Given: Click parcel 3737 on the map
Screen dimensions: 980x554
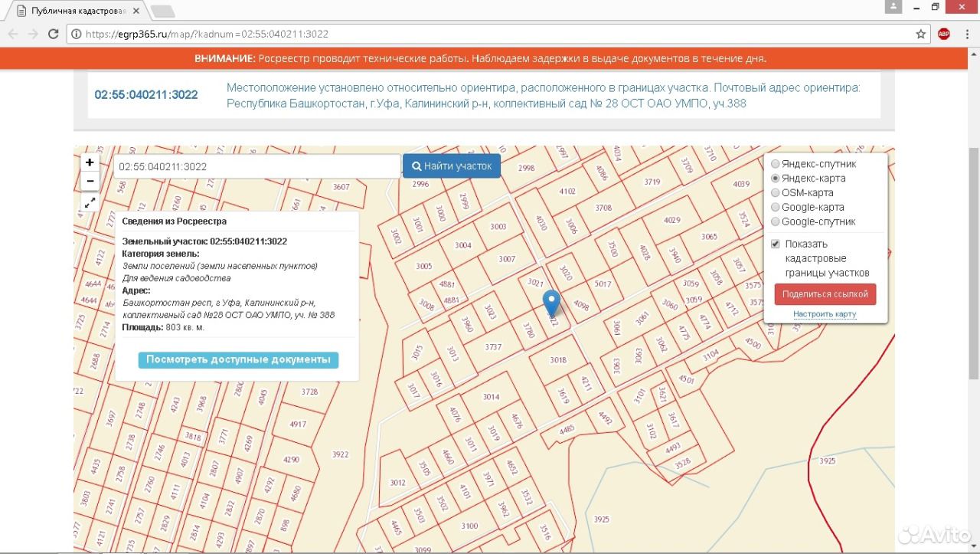Looking at the screenshot, I should coord(493,347).
